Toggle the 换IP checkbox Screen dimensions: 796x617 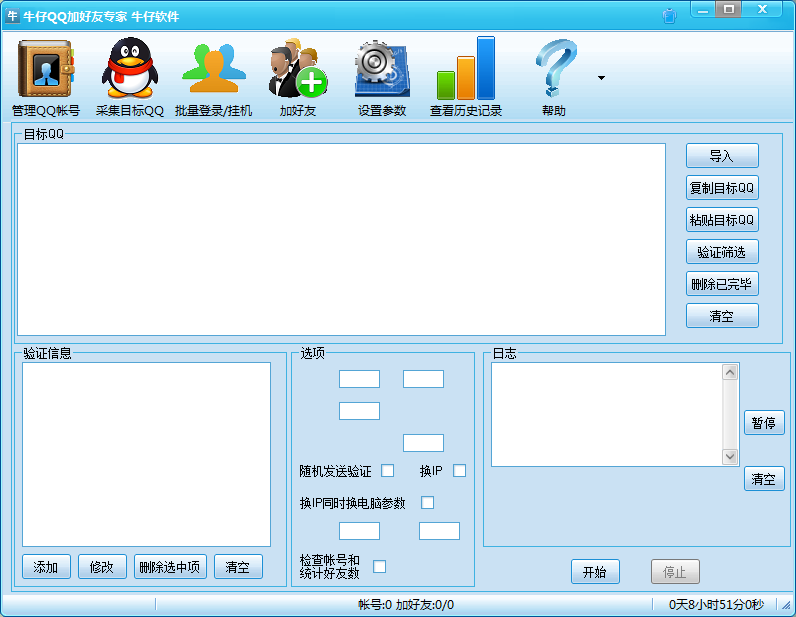click(459, 471)
